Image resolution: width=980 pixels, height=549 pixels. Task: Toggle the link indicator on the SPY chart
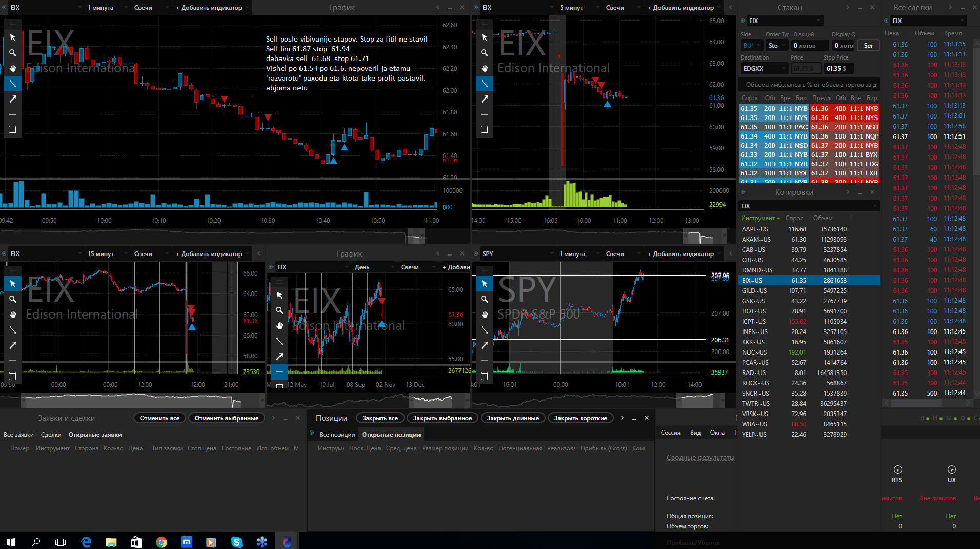coord(476,254)
